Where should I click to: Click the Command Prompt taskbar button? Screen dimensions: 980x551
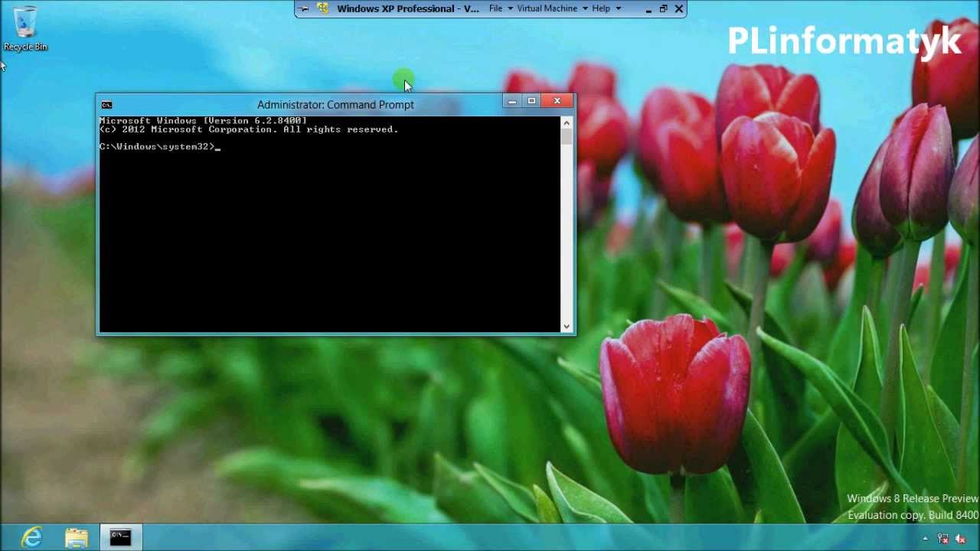[x=120, y=537]
